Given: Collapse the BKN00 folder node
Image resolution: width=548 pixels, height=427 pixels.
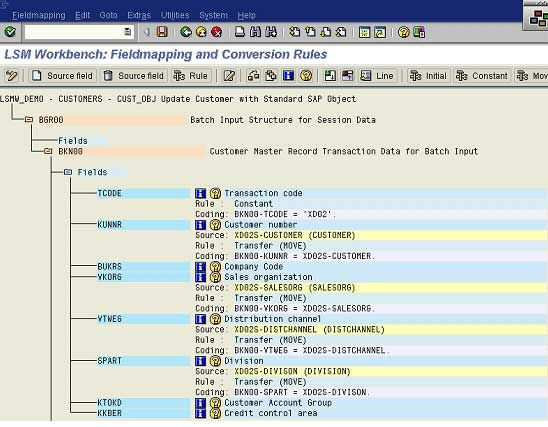Looking at the screenshot, I should point(48,151).
